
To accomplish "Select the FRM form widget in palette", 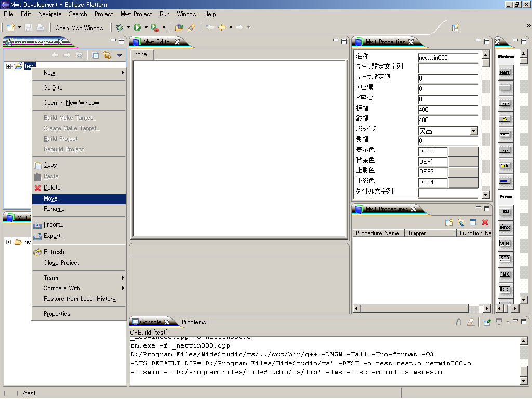I will point(504,212).
